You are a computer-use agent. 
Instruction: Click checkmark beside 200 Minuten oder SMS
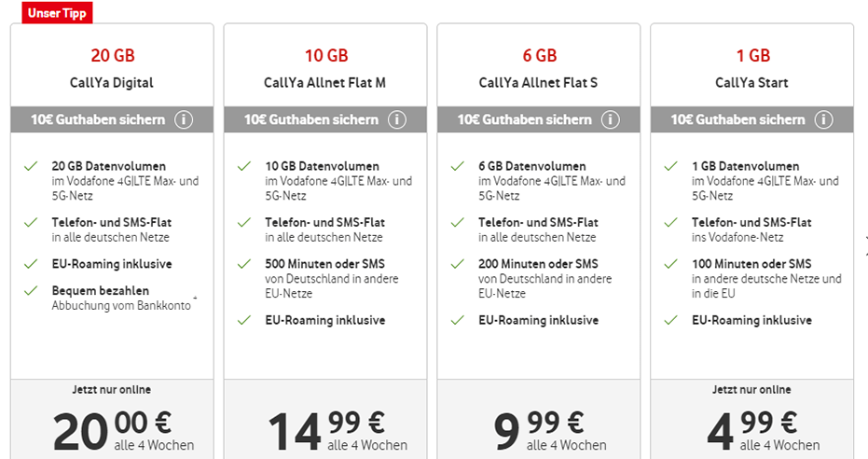click(x=457, y=263)
